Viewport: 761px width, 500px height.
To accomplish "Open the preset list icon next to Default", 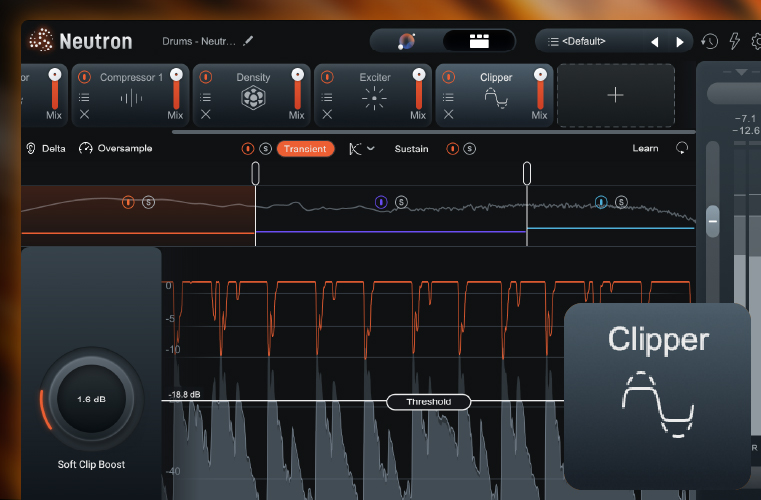I will tap(553, 42).
